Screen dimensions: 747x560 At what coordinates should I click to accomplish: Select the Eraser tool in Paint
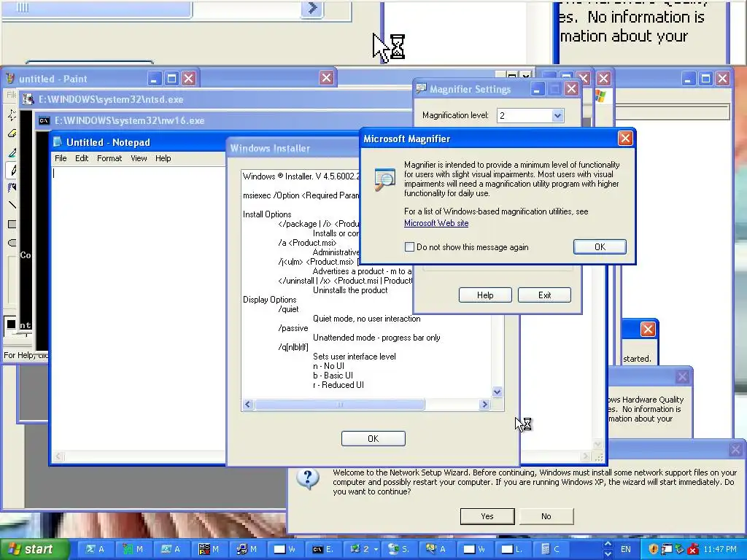point(12,133)
